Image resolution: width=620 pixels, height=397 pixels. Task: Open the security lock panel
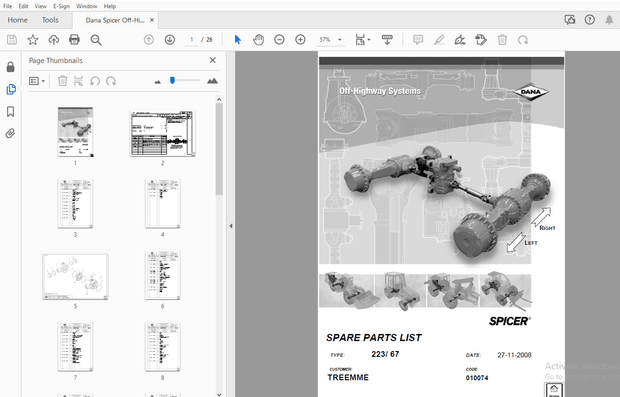11,67
